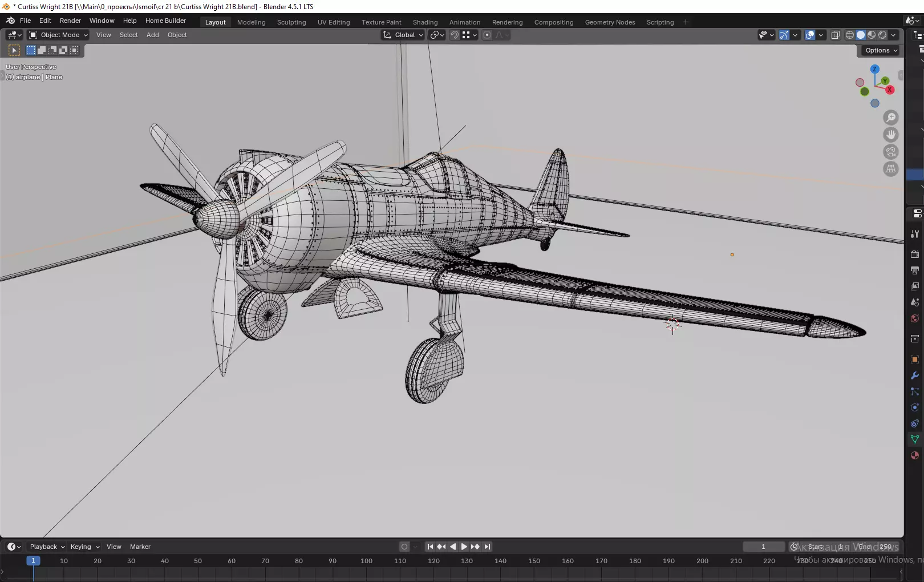Jump to the timeline start frame
Screen dimensions: 924x582
click(x=430, y=547)
